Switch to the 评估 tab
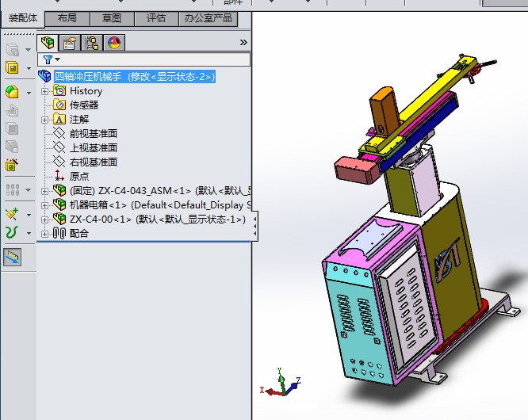The width and height of the screenshot is (528, 420). pyautogui.click(x=156, y=18)
